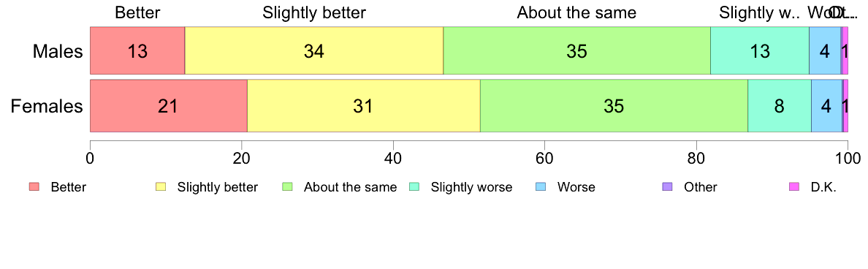Select the Males yellow segment showing 34

[314, 50]
